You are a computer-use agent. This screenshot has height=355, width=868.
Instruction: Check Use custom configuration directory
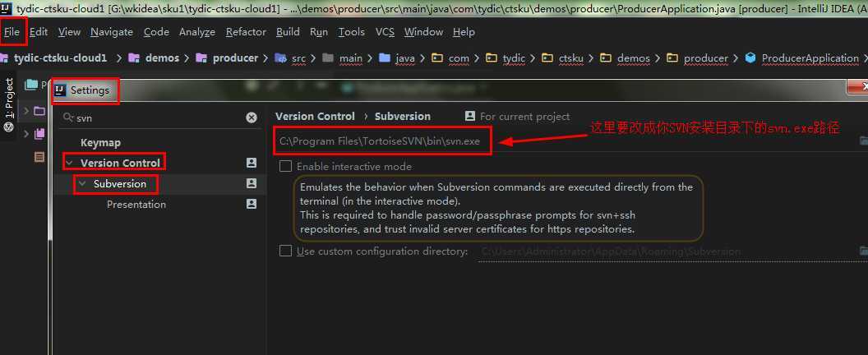(286, 251)
